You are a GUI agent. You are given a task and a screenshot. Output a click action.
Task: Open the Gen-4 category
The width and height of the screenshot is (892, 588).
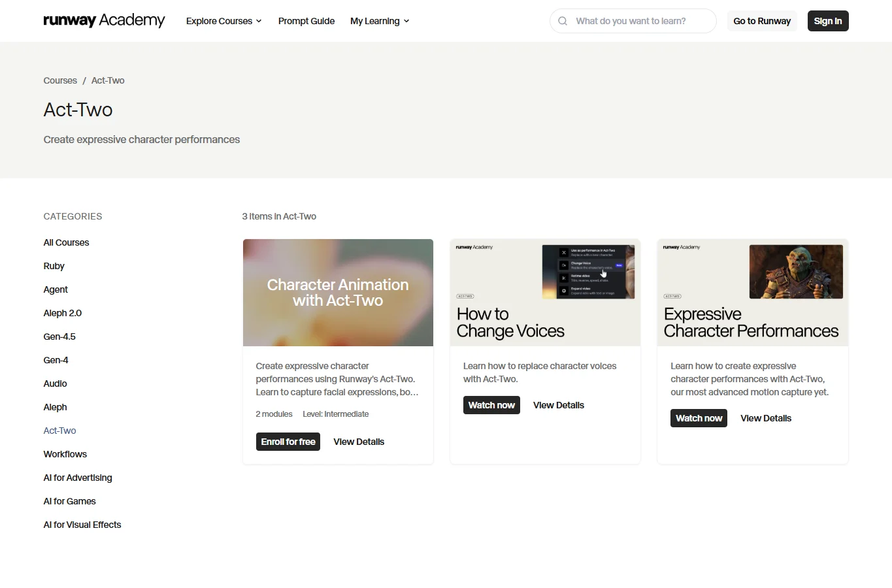pyautogui.click(x=56, y=360)
